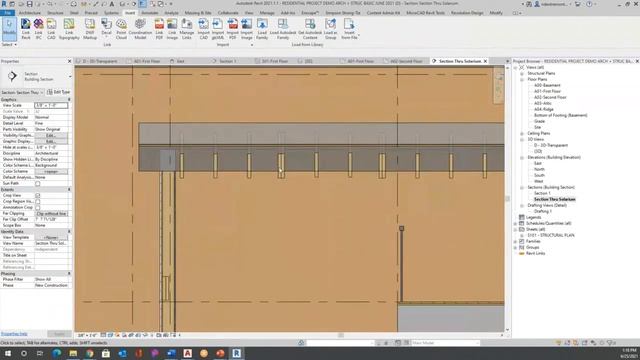The width and height of the screenshot is (640, 360).
Task: Toggle the Crop View checkbox
Action: (x=38, y=196)
